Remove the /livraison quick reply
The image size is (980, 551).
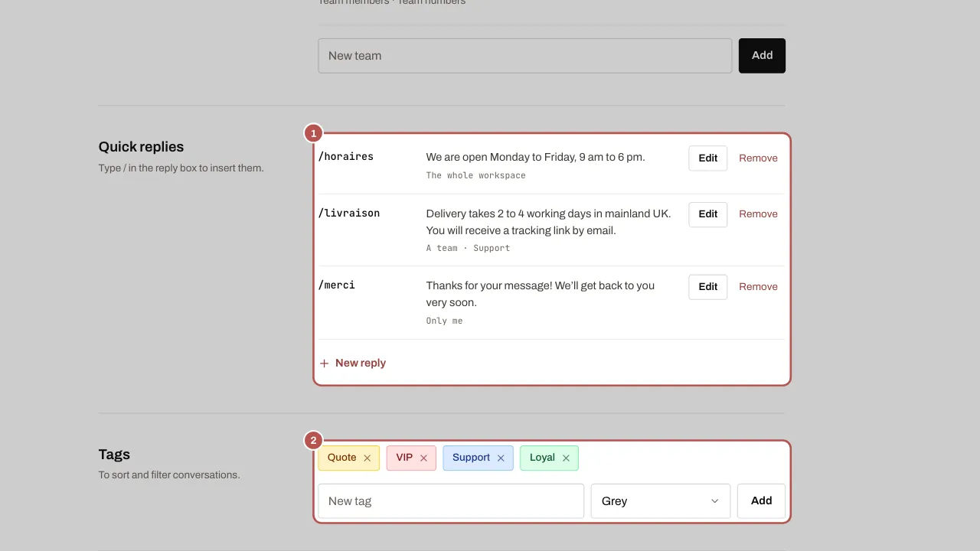(x=758, y=214)
